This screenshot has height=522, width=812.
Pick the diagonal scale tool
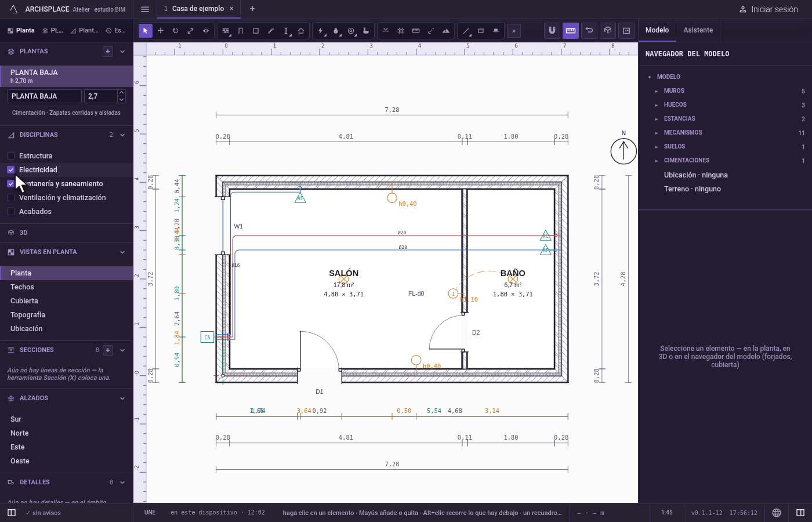click(x=191, y=31)
